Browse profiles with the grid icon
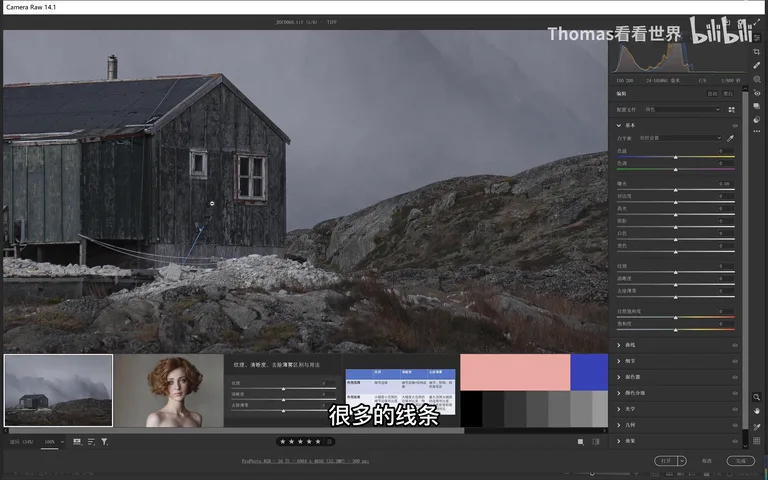The height and width of the screenshot is (480, 768). (x=731, y=110)
